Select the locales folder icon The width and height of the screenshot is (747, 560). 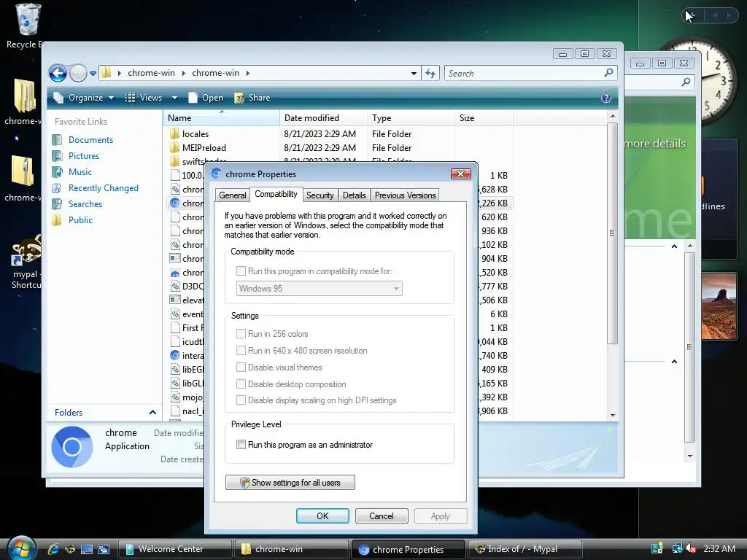click(x=175, y=134)
